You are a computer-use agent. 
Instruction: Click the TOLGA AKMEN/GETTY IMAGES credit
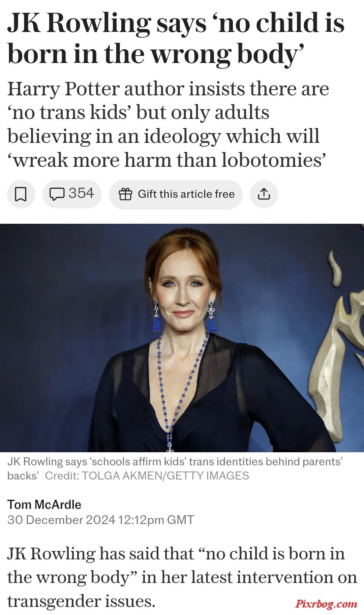165,475
